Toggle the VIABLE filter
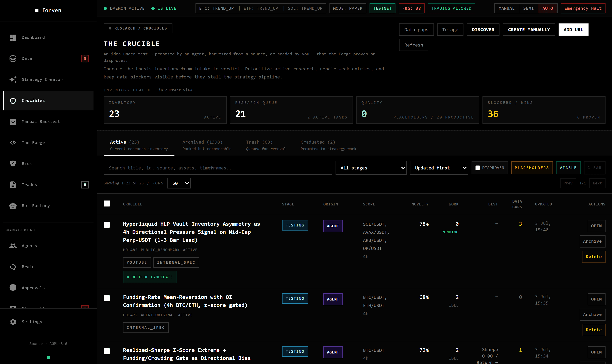Image resolution: width=612 pixels, height=364 pixels. [568, 168]
